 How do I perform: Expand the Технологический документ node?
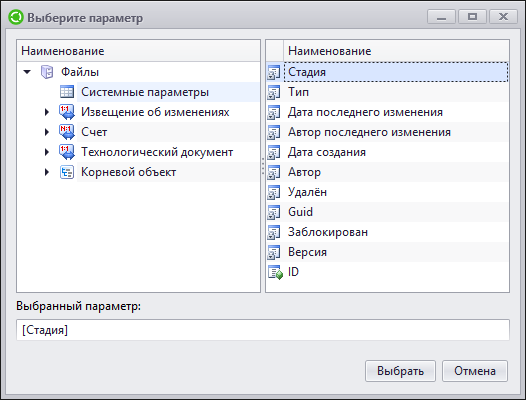point(47,152)
